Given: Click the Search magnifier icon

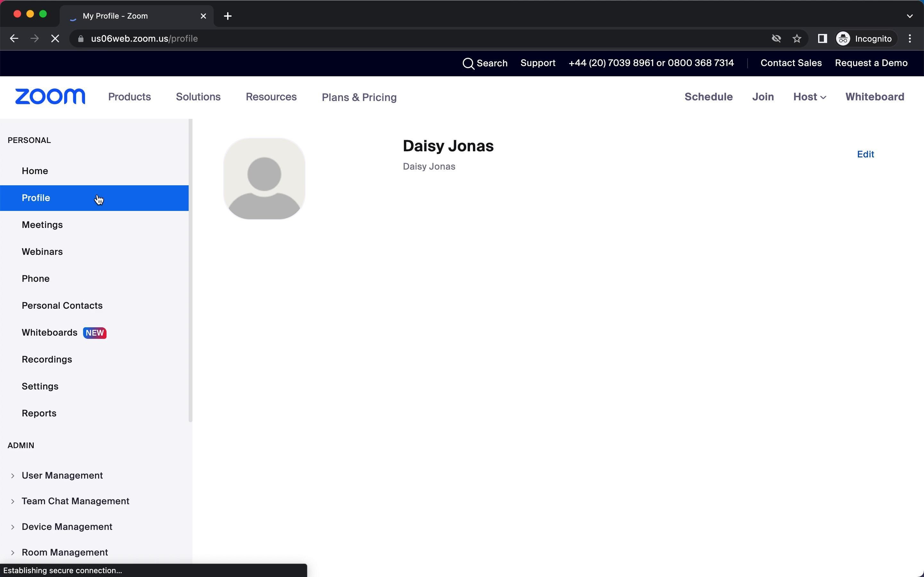Looking at the screenshot, I should tap(468, 63).
